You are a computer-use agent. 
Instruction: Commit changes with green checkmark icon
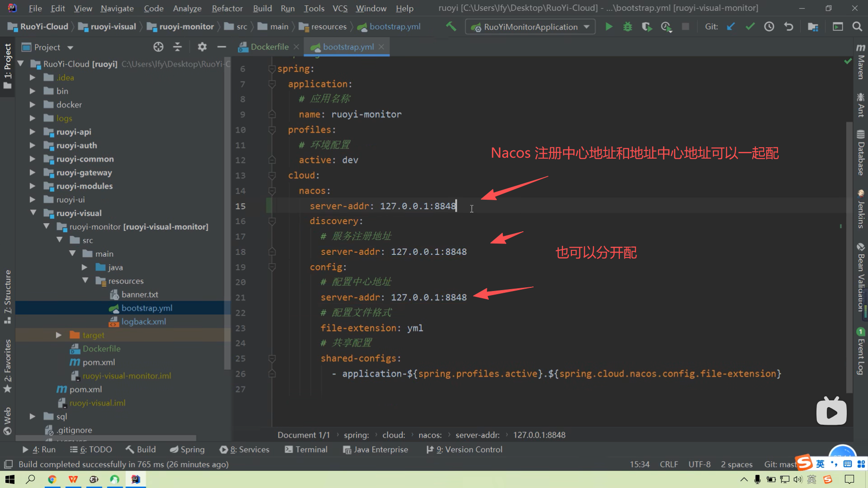tap(750, 27)
